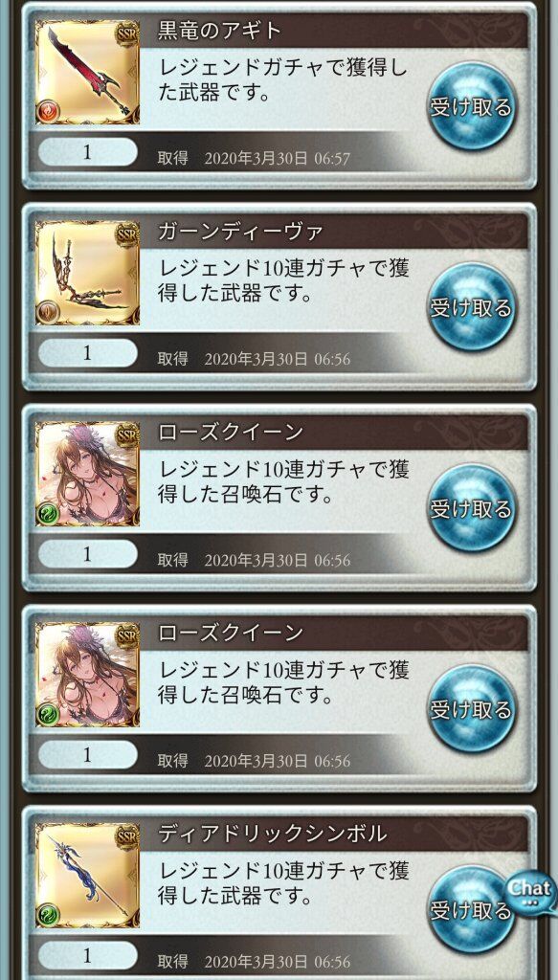Claim 黒竜のアギト with 受け取る button
This screenshot has height=980, width=558.
point(472,107)
